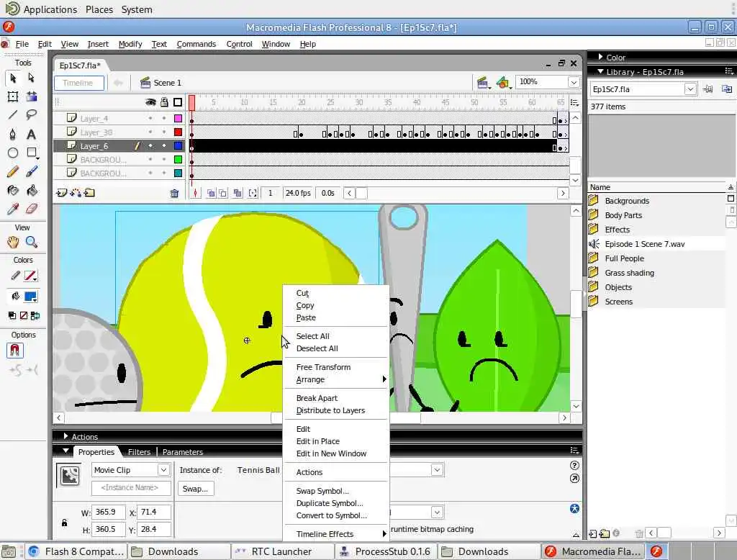
Task: Click the Delete Layer trash icon
Action: pyautogui.click(x=174, y=193)
